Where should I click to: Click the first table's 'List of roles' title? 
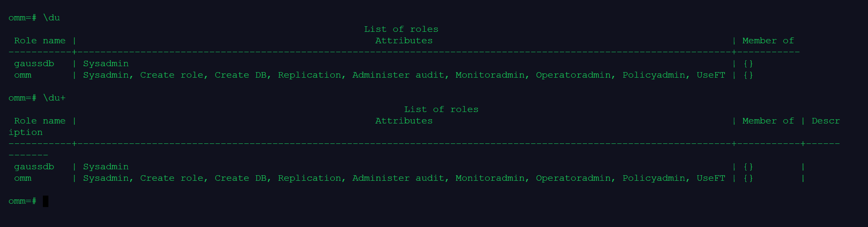click(x=401, y=29)
